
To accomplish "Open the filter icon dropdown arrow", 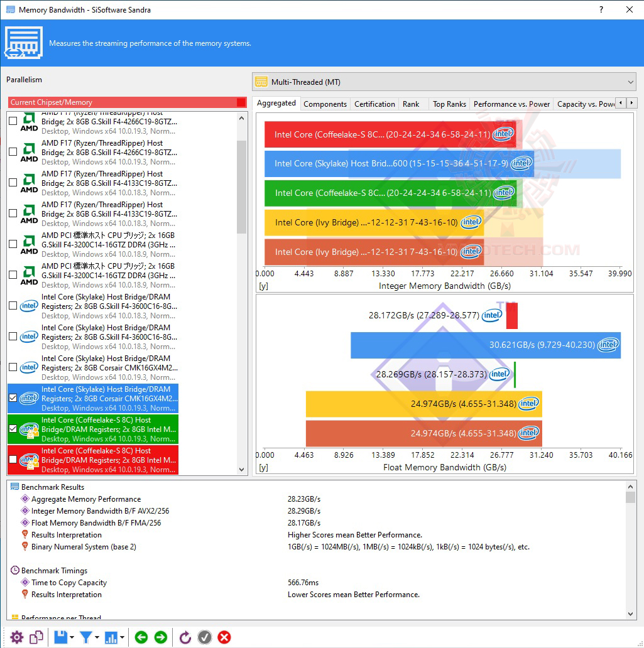I will click(97, 637).
